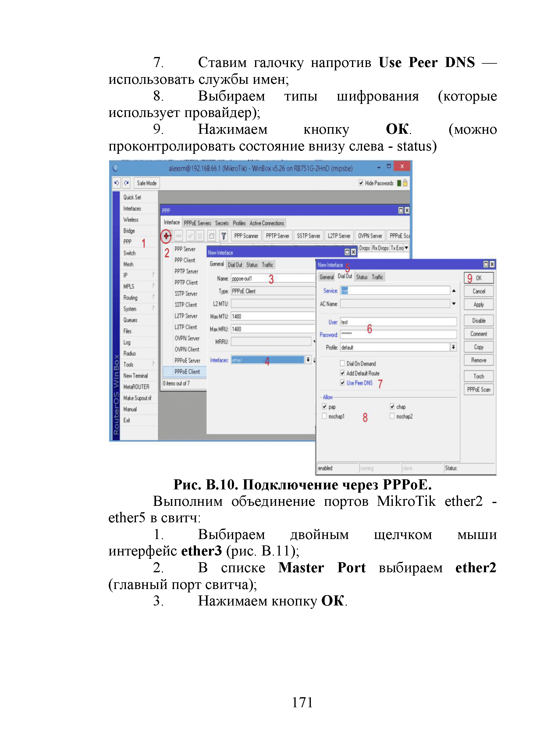This screenshot has width=533, height=756.
Task: Toggle the chap authentication checkbox
Action: point(393,406)
